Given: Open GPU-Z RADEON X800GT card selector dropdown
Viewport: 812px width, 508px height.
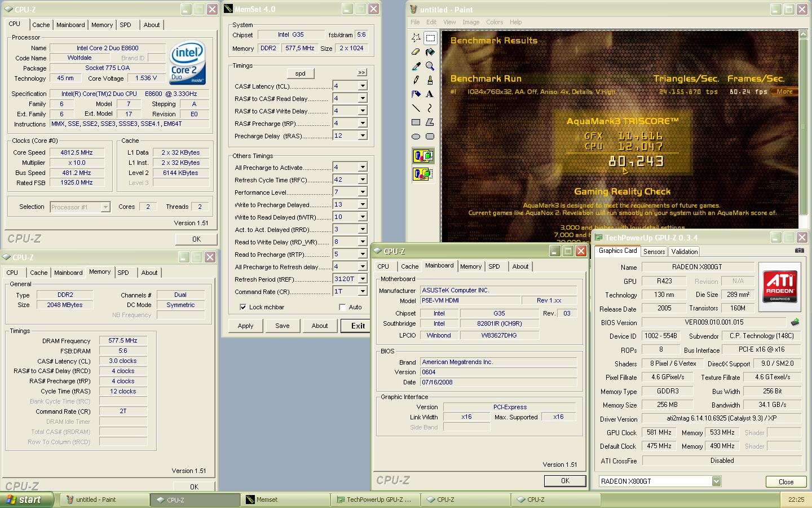Looking at the screenshot, I should click(x=716, y=481).
